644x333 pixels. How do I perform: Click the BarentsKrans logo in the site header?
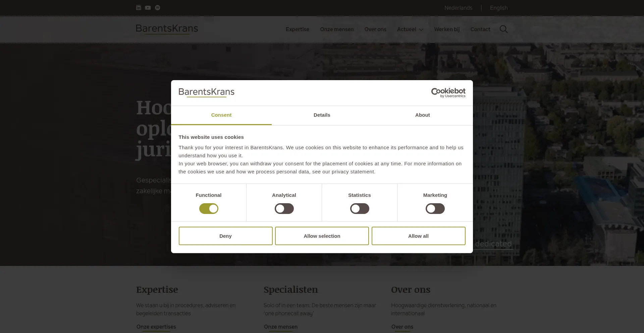[167, 29]
